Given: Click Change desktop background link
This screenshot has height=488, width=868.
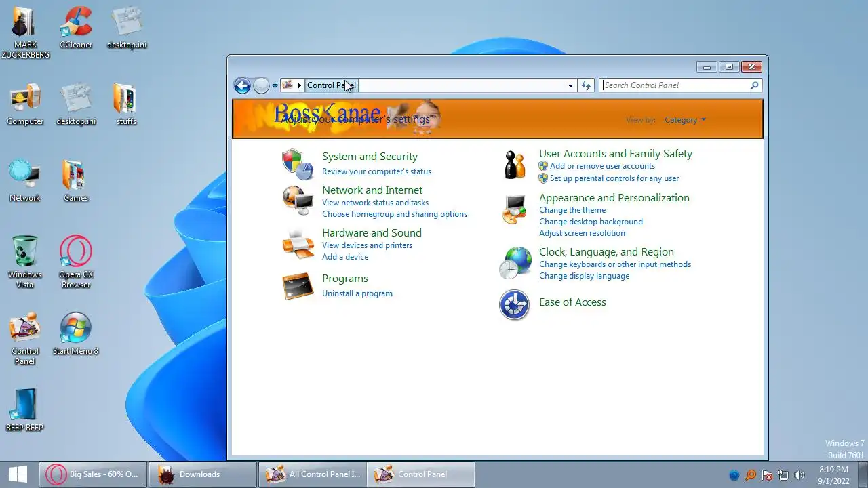Looking at the screenshot, I should click(x=591, y=222).
